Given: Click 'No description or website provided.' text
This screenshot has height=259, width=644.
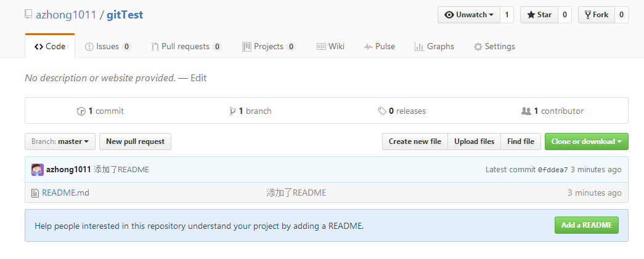Looking at the screenshot, I should click(100, 78).
